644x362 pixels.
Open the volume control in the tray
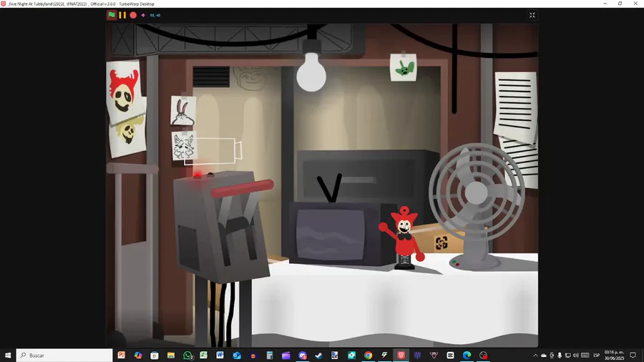[x=575, y=356]
